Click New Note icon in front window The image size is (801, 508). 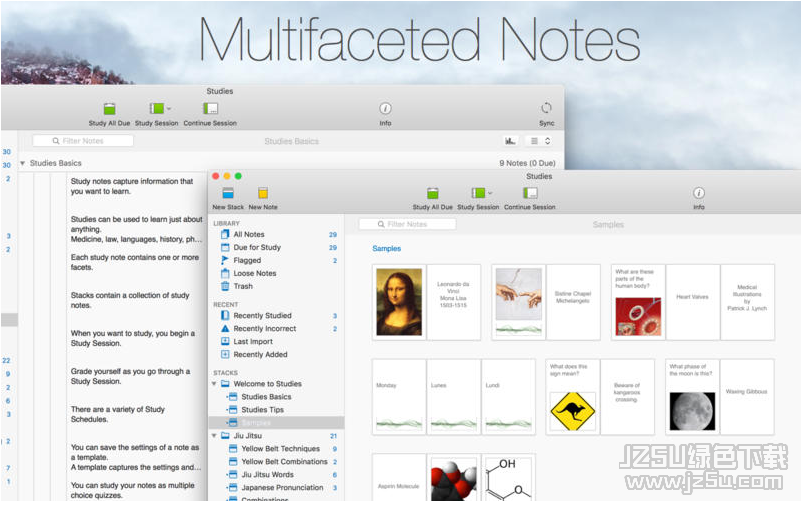(263, 193)
